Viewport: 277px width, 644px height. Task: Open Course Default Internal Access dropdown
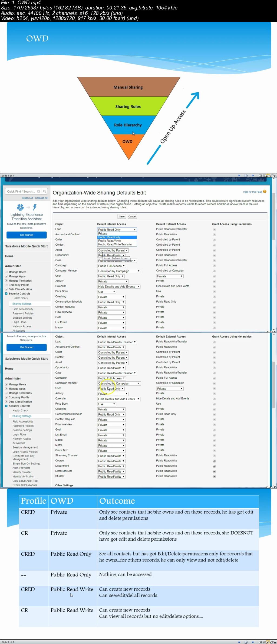coord(111,461)
